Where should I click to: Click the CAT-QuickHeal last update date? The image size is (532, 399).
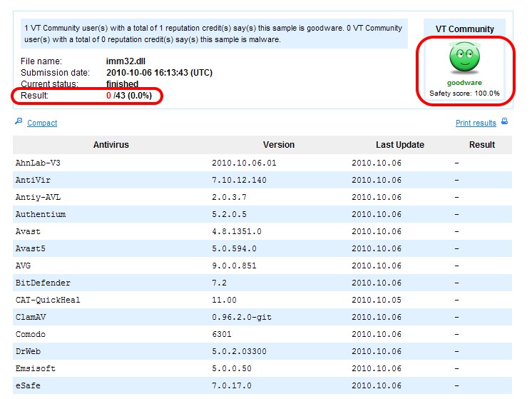tap(375, 300)
